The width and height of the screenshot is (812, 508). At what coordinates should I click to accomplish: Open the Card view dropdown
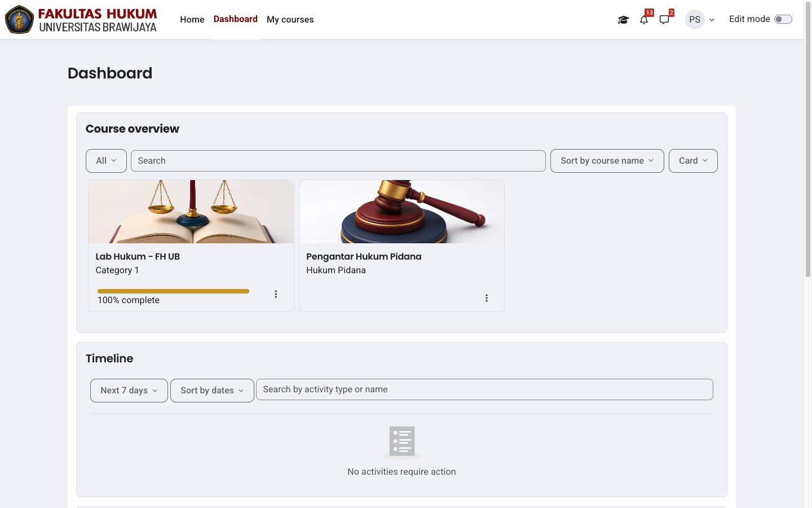point(693,161)
